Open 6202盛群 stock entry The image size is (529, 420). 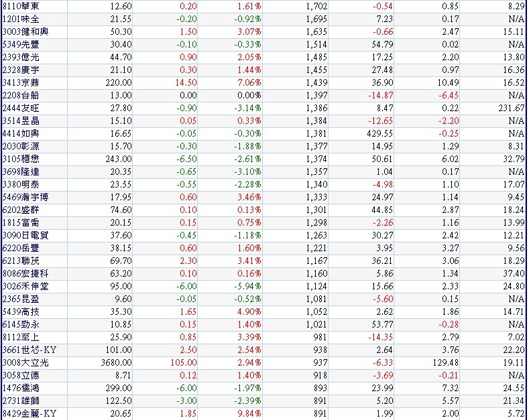pos(21,210)
